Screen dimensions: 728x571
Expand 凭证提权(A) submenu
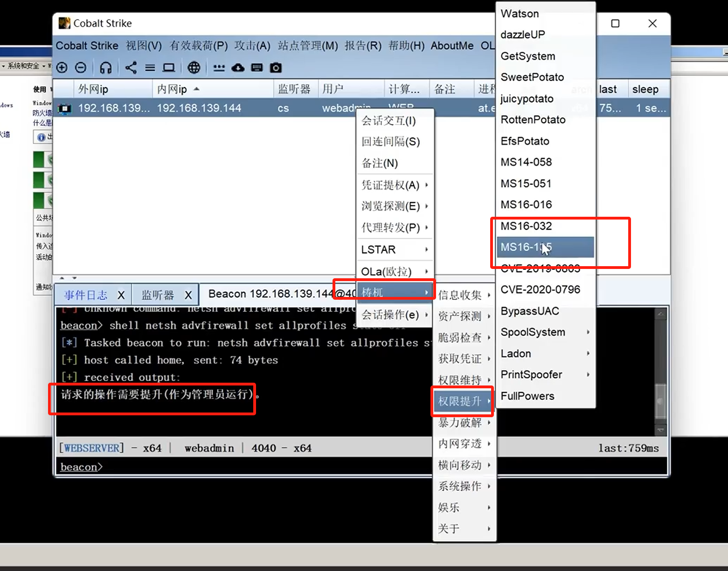pos(395,185)
